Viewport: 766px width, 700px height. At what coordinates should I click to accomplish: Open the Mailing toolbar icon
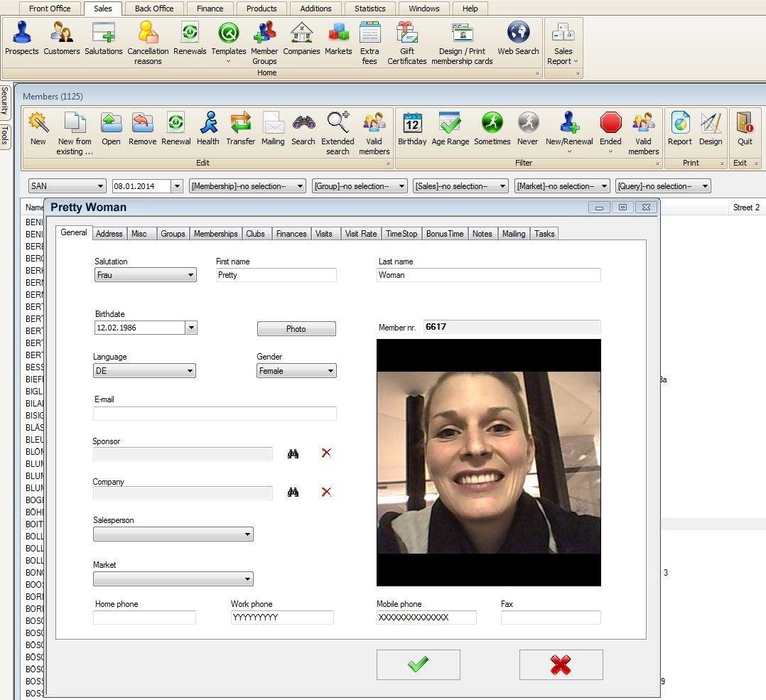pyautogui.click(x=273, y=129)
